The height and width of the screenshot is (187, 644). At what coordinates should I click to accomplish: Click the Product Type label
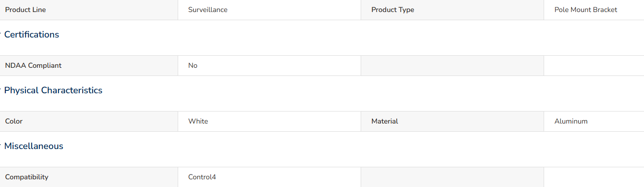(392, 10)
